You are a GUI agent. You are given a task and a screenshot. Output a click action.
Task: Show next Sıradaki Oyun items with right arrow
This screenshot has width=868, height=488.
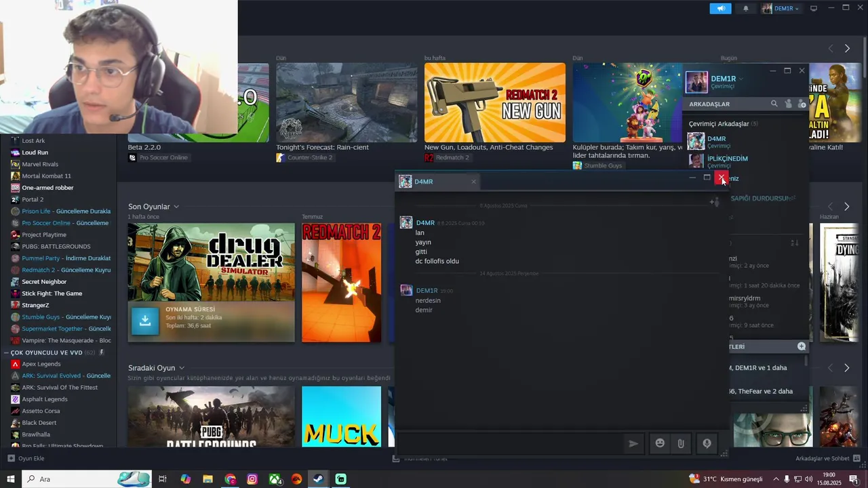click(846, 367)
